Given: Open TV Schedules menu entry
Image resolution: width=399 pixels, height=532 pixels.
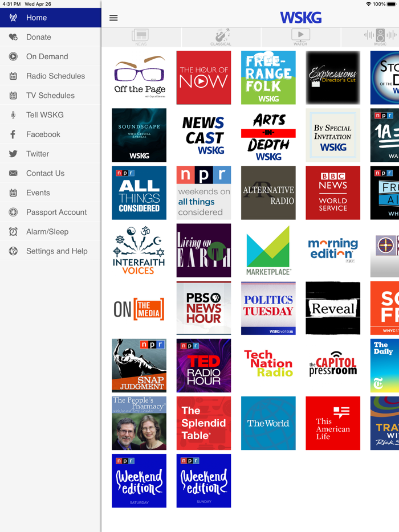Looking at the screenshot, I should [x=51, y=95].
